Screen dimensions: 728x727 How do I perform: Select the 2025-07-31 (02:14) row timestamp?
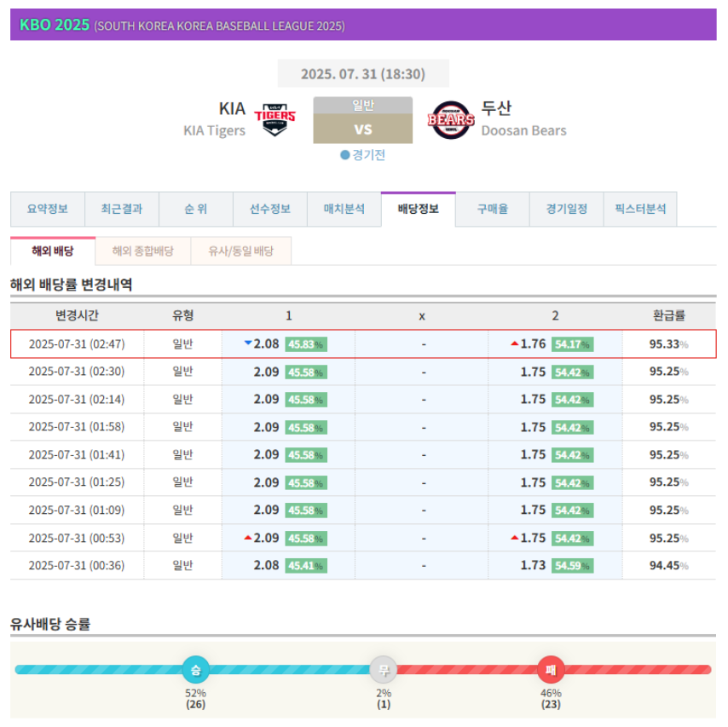[x=77, y=399]
